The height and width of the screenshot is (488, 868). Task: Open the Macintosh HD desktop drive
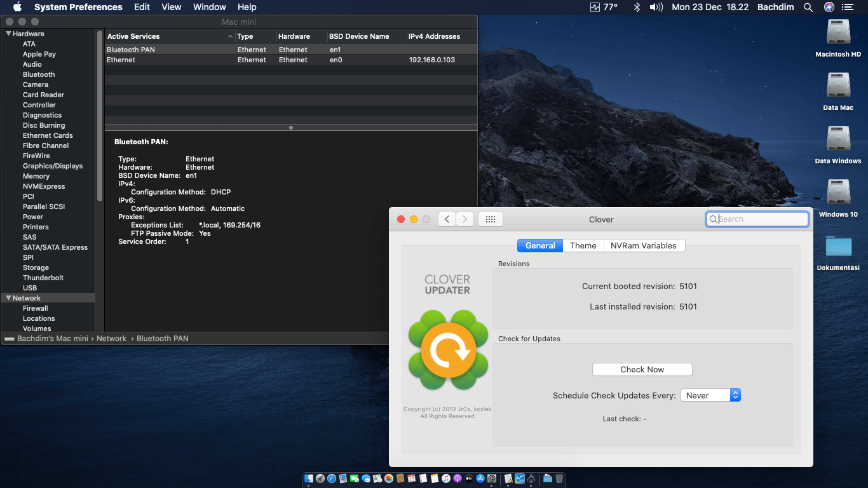point(838,38)
